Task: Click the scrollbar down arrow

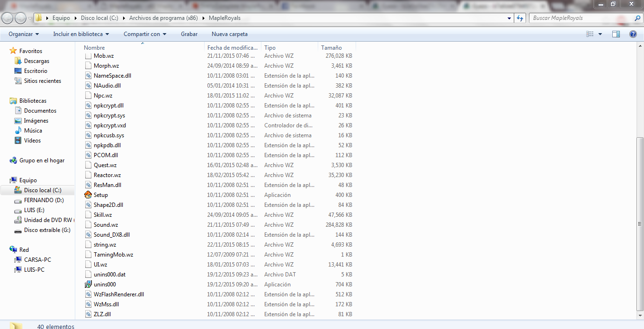Action: click(640, 316)
